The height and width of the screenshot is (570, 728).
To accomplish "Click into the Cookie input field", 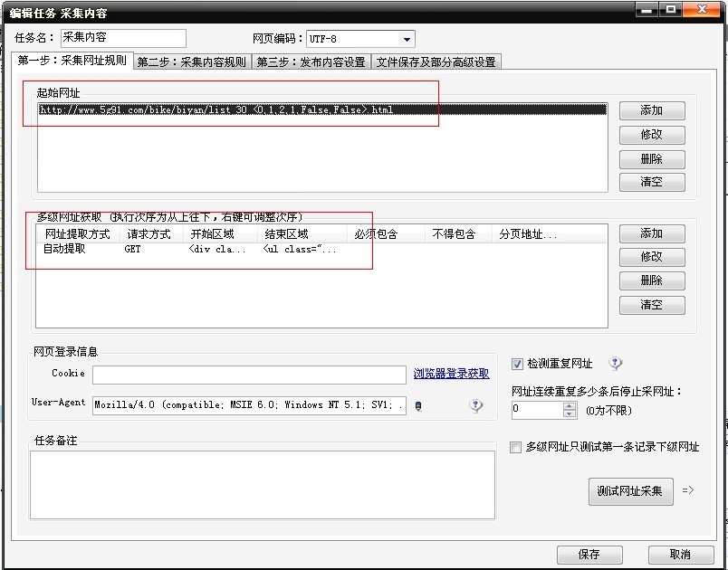I will point(249,375).
